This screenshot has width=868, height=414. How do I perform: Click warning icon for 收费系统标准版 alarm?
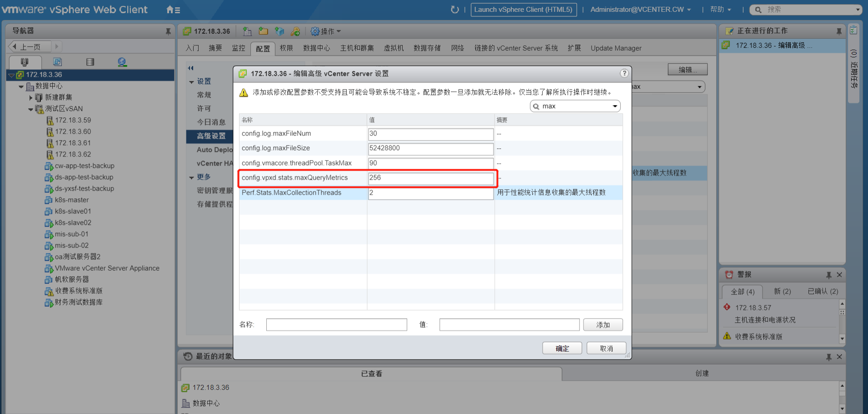click(x=727, y=336)
